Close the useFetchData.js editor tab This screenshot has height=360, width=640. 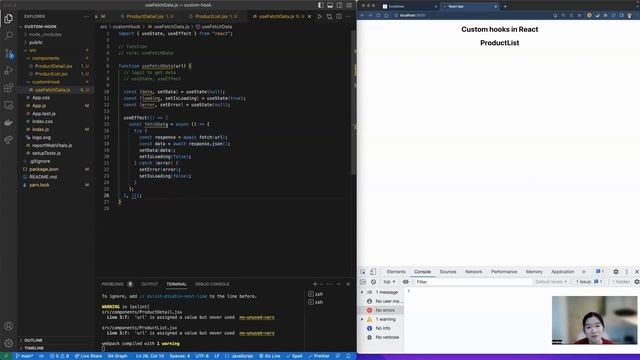coord(309,16)
